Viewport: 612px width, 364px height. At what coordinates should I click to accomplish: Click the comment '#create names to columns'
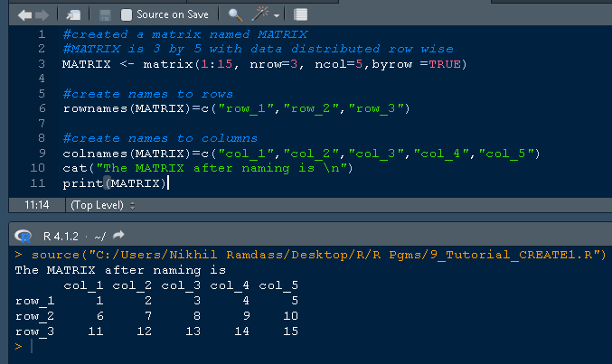(160, 138)
